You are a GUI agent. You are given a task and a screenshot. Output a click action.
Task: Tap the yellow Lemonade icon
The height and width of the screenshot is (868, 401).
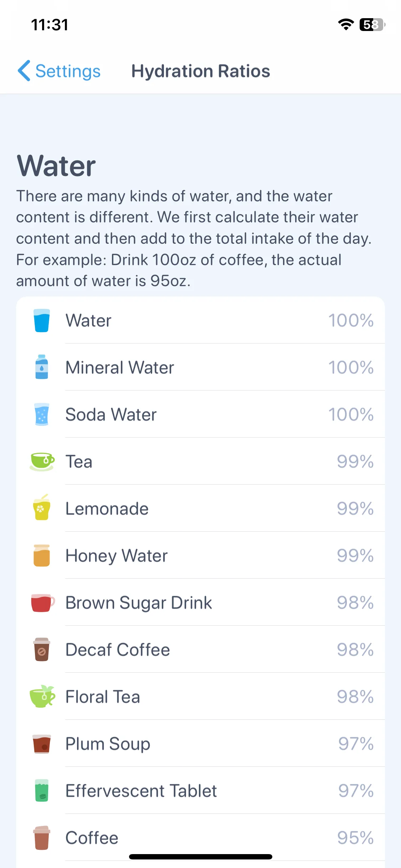pos(42,507)
